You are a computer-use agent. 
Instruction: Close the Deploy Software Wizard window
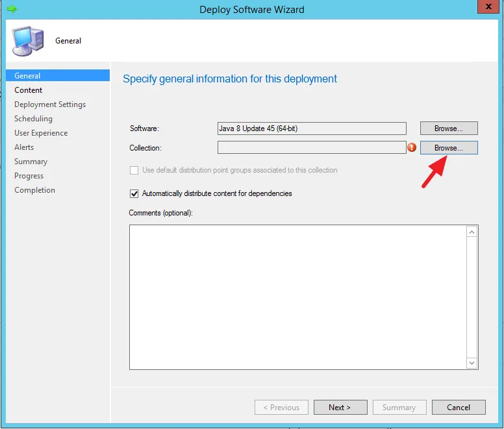click(x=488, y=6)
